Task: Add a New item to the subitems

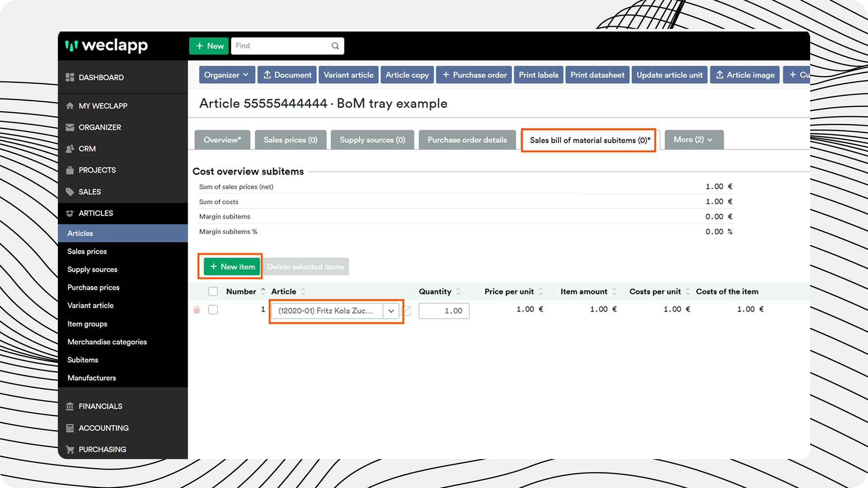Action: coord(232,267)
